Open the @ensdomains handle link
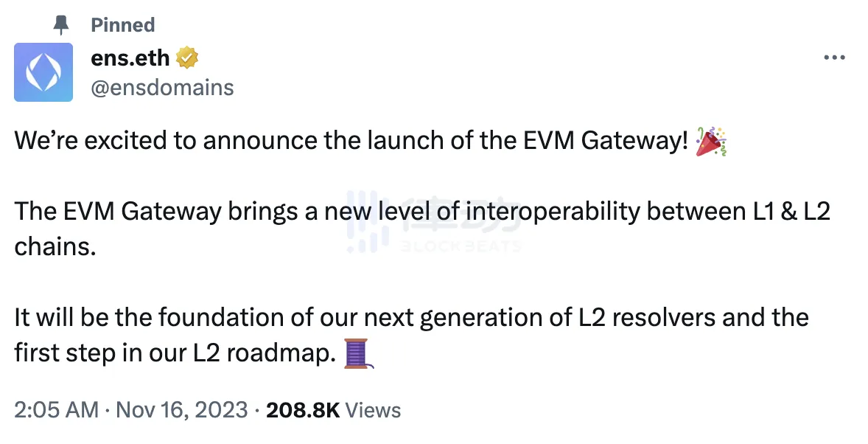Image resolution: width=868 pixels, height=444 pixels. tap(162, 88)
